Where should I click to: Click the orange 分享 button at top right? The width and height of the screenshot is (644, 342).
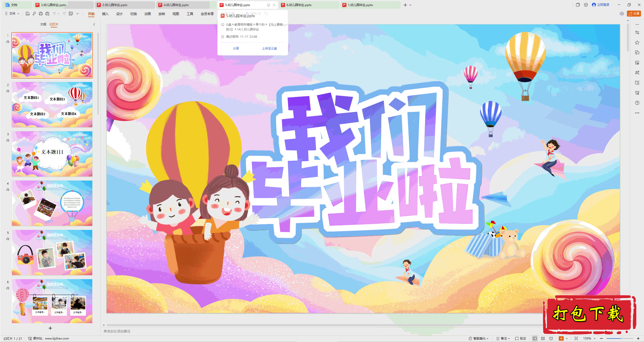coord(634,14)
